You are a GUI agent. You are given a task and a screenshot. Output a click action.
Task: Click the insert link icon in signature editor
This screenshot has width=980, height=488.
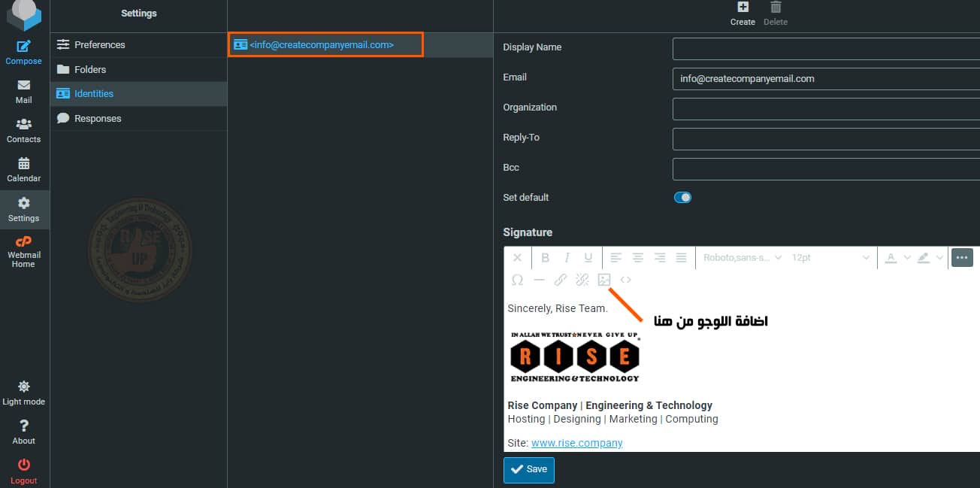(x=560, y=280)
